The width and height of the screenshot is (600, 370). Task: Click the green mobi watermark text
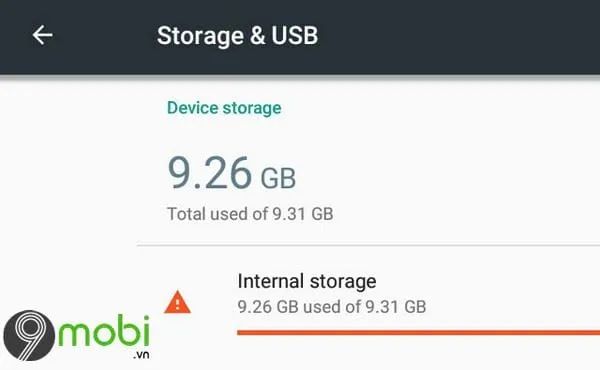[x=104, y=331]
